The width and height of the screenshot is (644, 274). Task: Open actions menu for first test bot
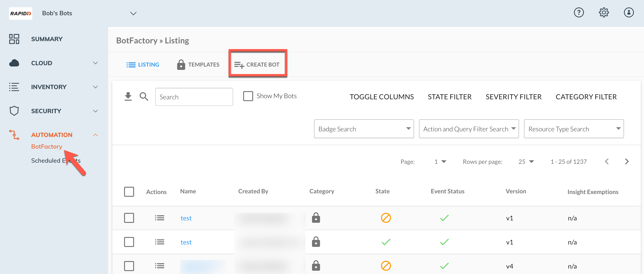(159, 218)
